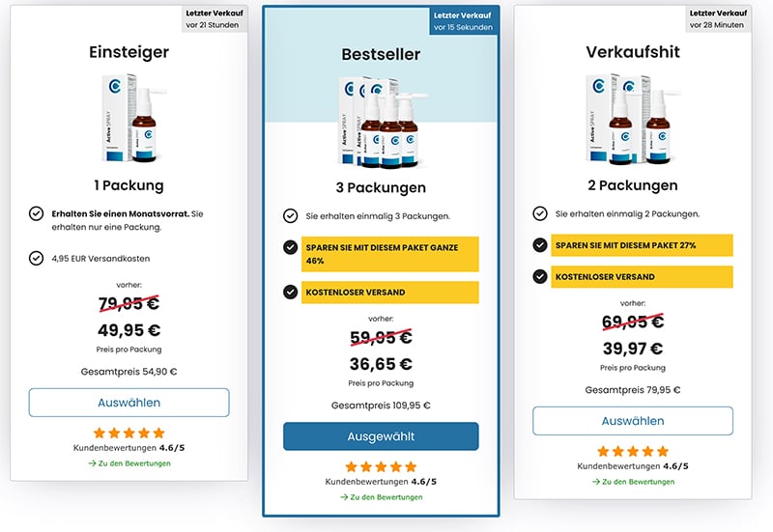773x532 pixels.
Task: Open Zu den Bewertungen link under Einsteiger
Action: coord(129,463)
